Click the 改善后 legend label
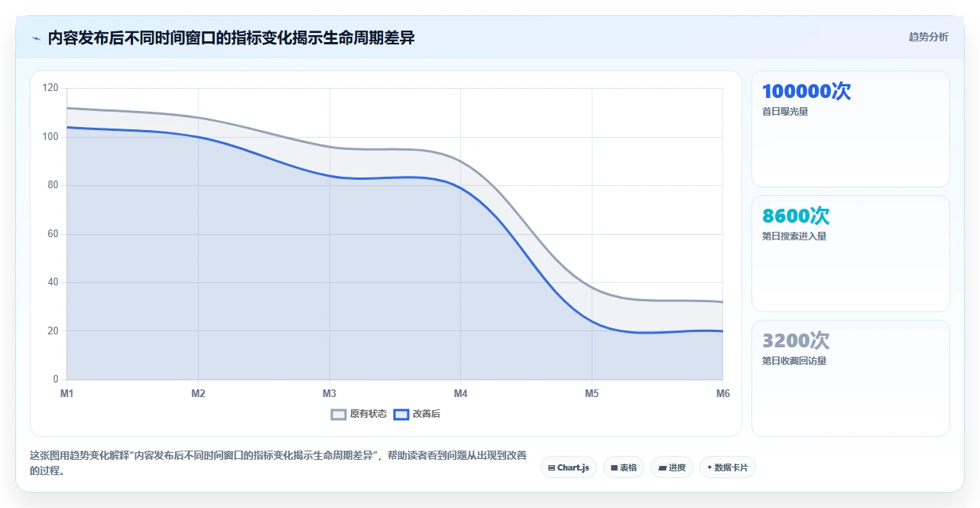The height and width of the screenshot is (508, 980). coord(427,415)
